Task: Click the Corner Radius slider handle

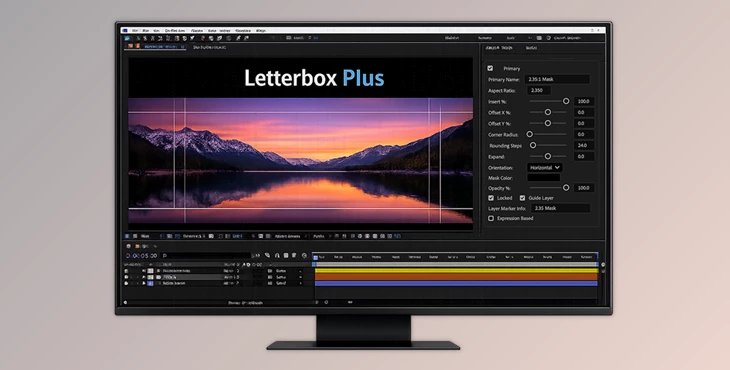Action: click(529, 134)
